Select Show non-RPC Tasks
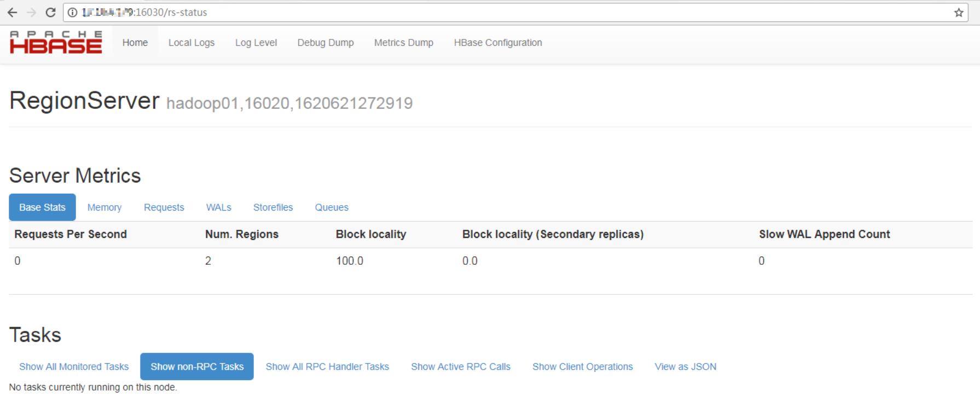980x407 pixels. pyautogui.click(x=197, y=367)
